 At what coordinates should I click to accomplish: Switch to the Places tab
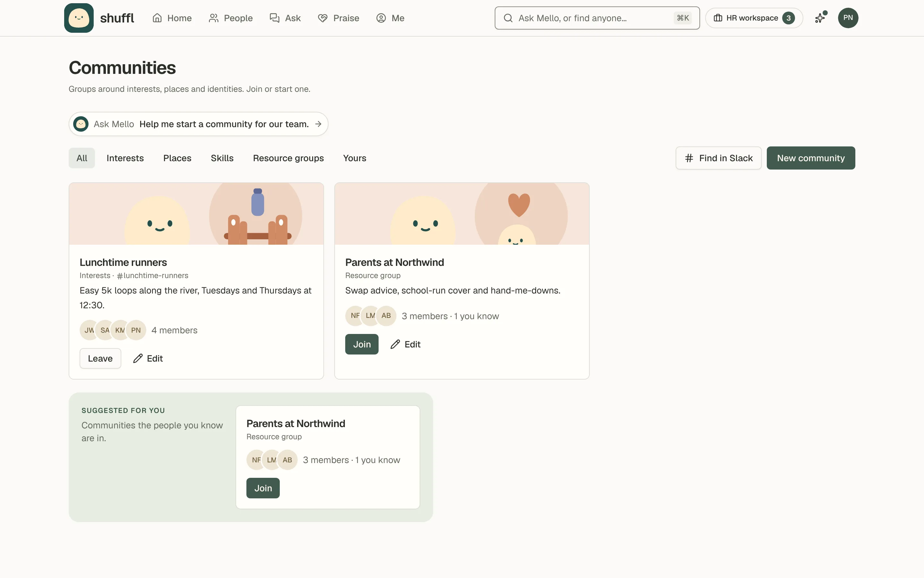click(177, 158)
